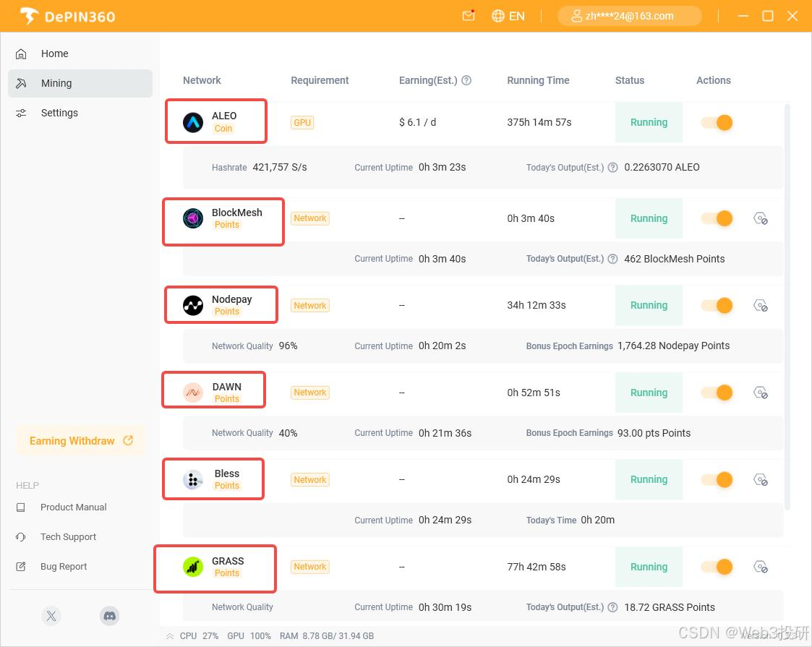Toggle the ALEO mining switch
The width and height of the screenshot is (812, 647).
click(x=717, y=123)
